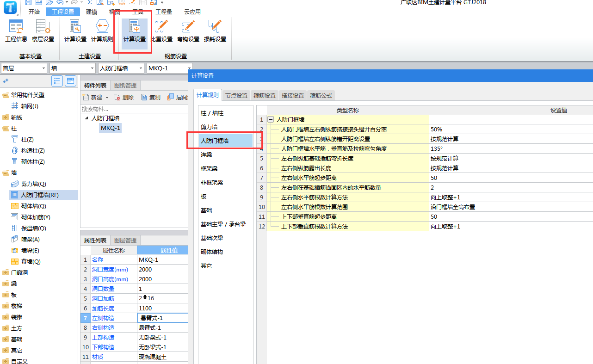
Task: Open 比重设置 in the ribbon
Action: [x=161, y=31]
